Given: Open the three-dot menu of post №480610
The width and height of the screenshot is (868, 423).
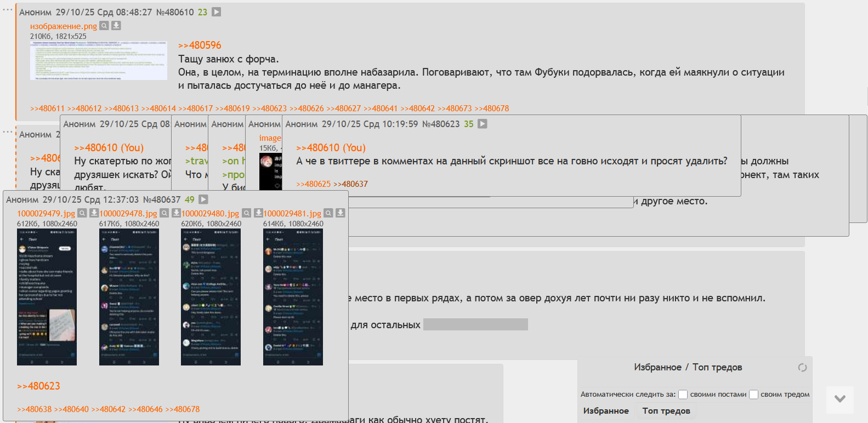Looking at the screenshot, I should (8, 10).
